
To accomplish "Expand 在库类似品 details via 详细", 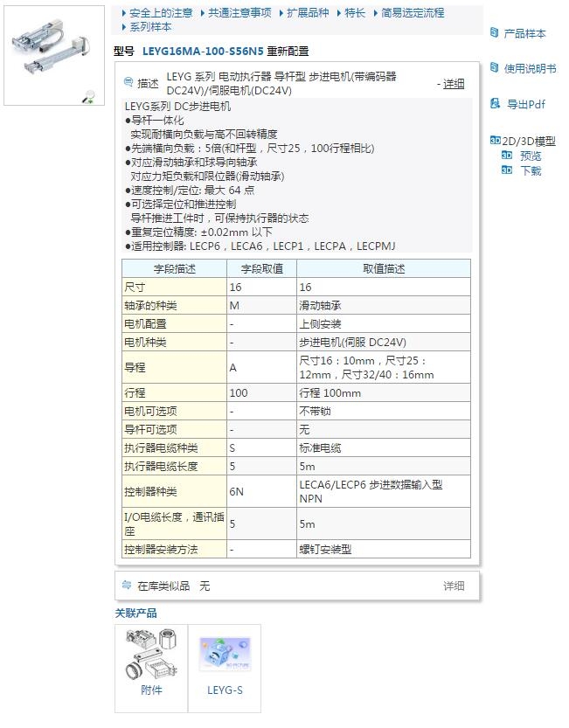I will pos(454,586).
